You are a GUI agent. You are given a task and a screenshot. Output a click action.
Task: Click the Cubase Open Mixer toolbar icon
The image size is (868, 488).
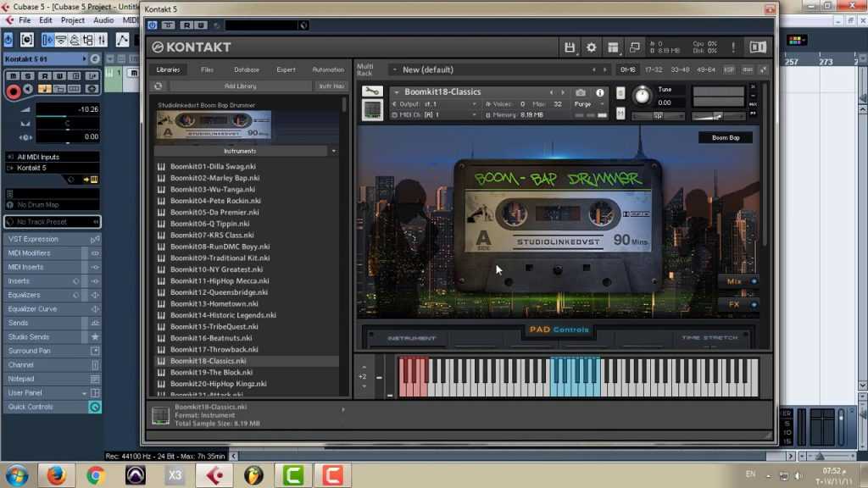point(102,40)
